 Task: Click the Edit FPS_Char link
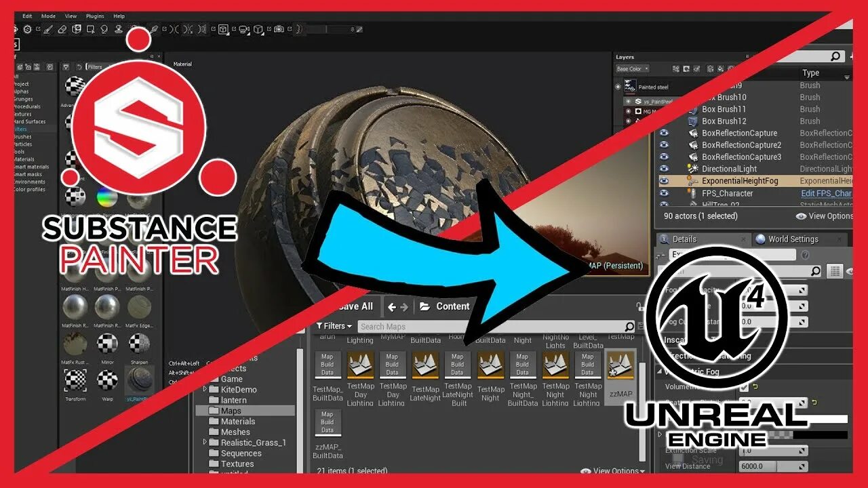pyautogui.click(x=826, y=193)
